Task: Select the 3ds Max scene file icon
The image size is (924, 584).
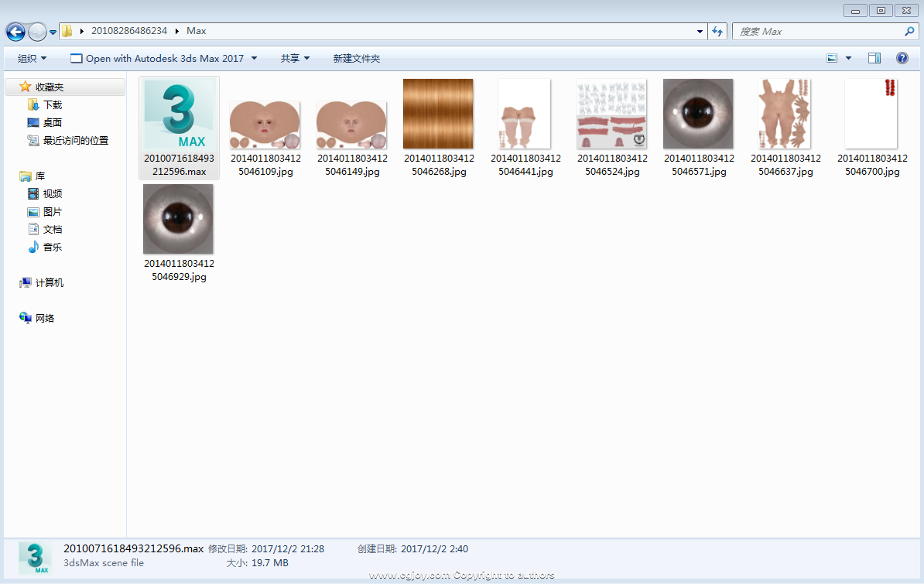Action: (179, 114)
